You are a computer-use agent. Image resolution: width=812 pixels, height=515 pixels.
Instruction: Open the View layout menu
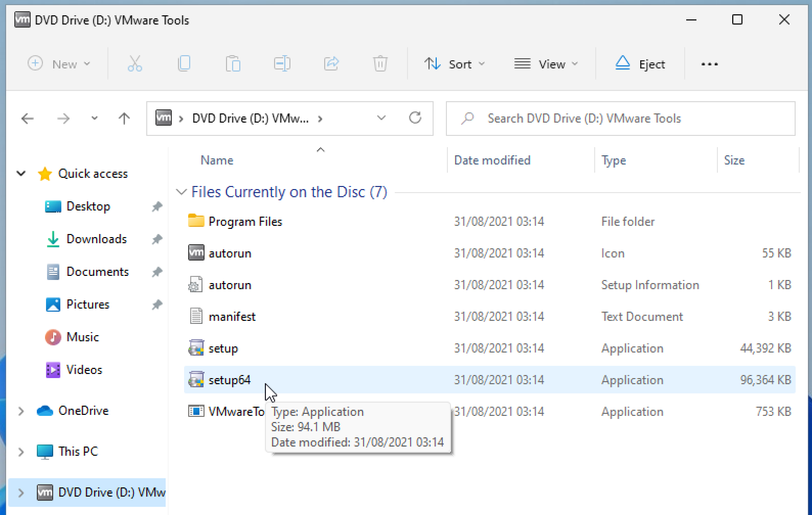coord(546,64)
